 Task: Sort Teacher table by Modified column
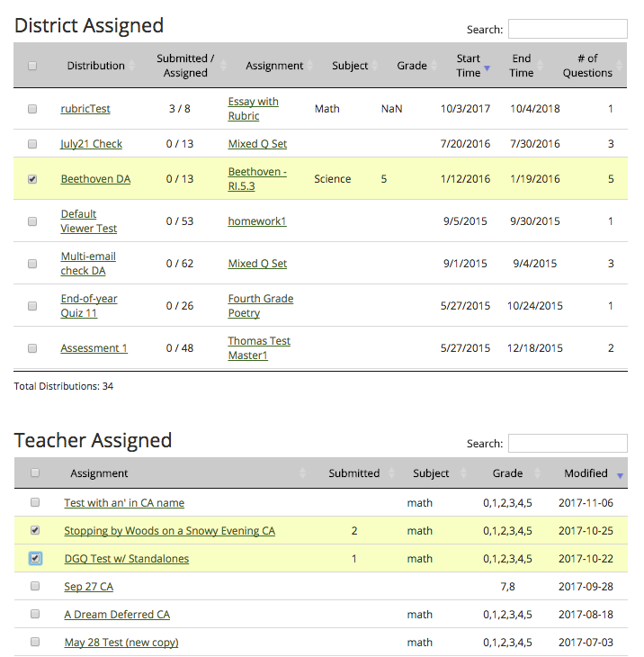click(586, 473)
